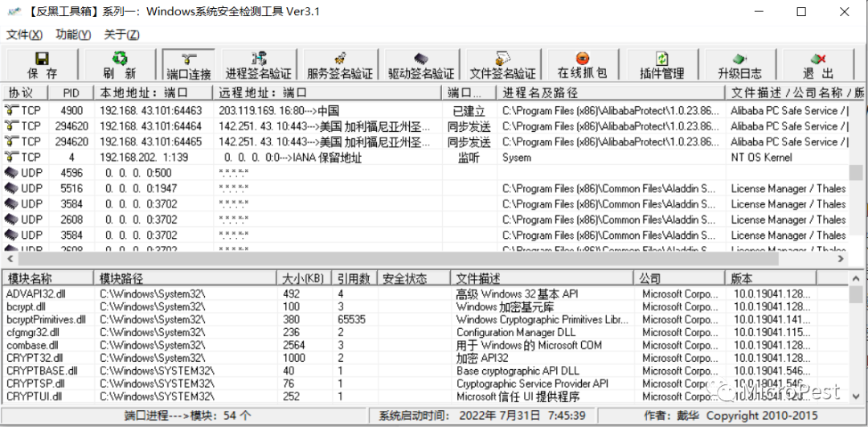
Task: Click the TCP icon for port 64465 row
Action: click(x=11, y=142)
